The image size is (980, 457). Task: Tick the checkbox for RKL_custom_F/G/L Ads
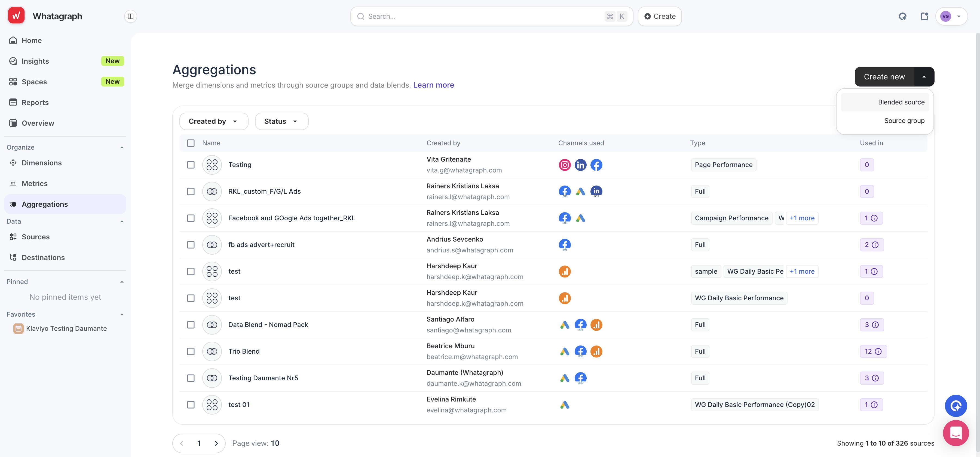[191, 191]
